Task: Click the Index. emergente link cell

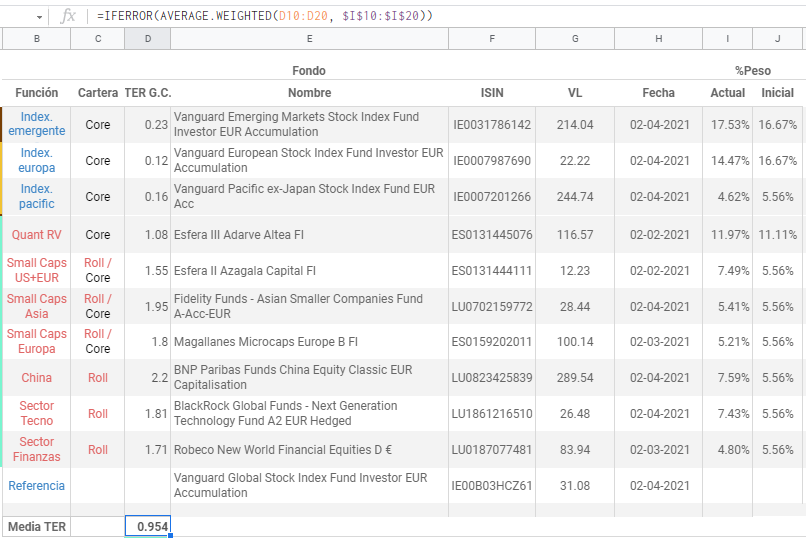Action: [x=37, y=124]
